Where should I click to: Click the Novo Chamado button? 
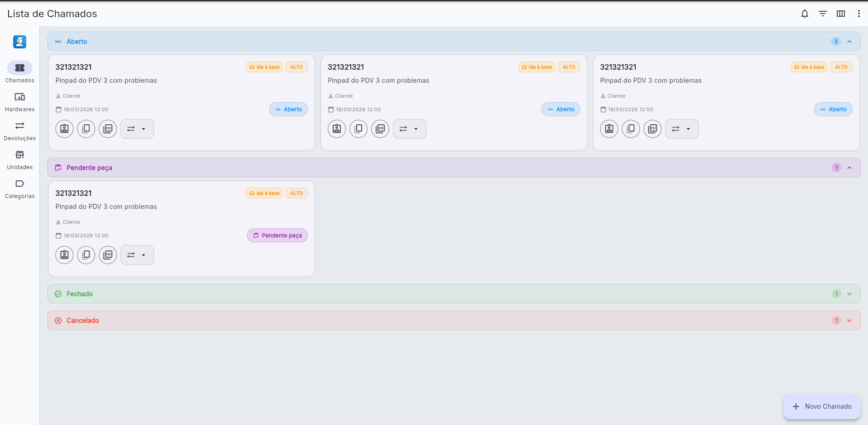(x=822, y=406)
